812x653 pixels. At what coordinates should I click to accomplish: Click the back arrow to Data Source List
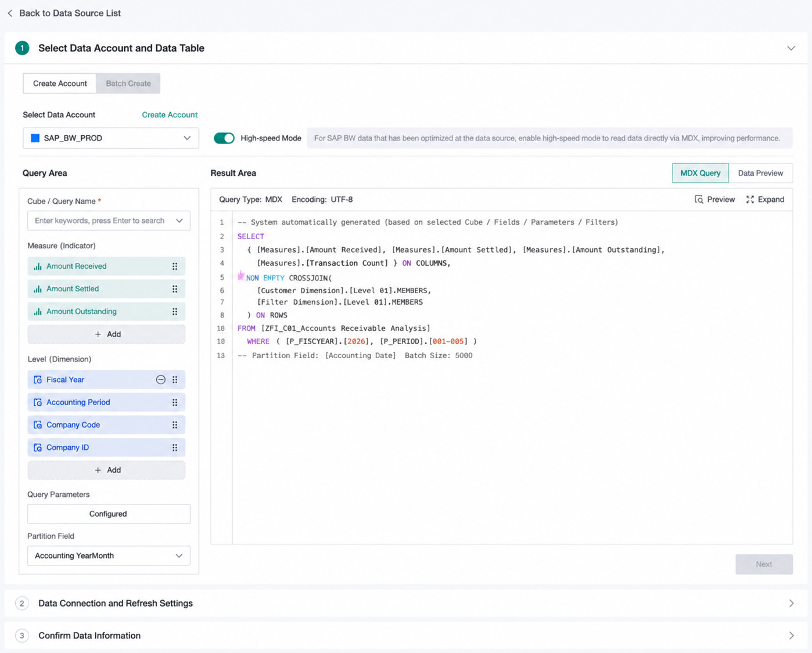click(10, 13)
